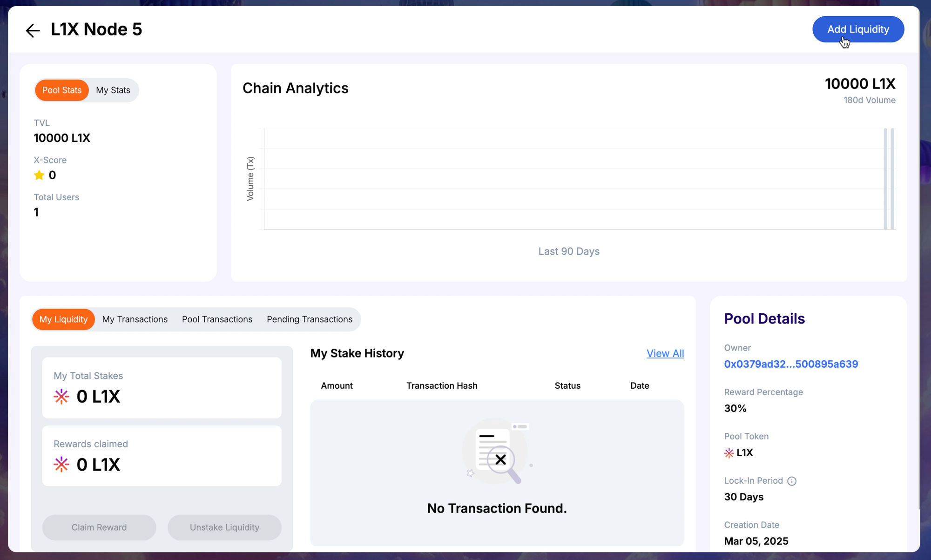Click the back arrow next to L1X Node 5
Viewport: 931px width, 560px height.
pyautogui.click(x=33, y=31)
